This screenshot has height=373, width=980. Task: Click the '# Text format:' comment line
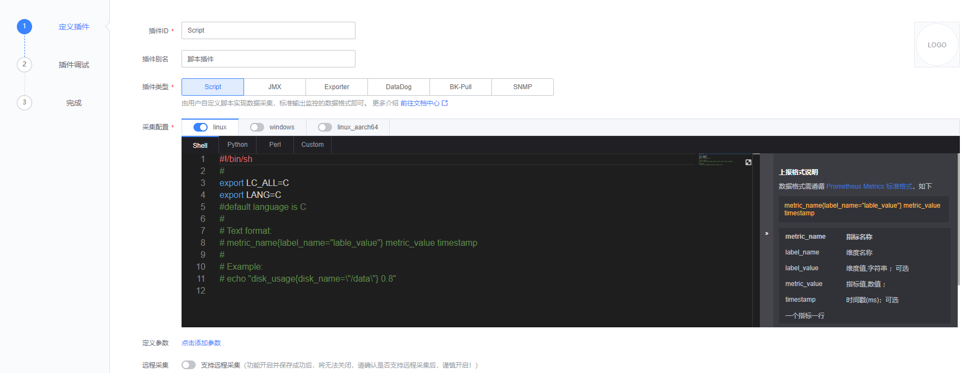pos(245,231)
